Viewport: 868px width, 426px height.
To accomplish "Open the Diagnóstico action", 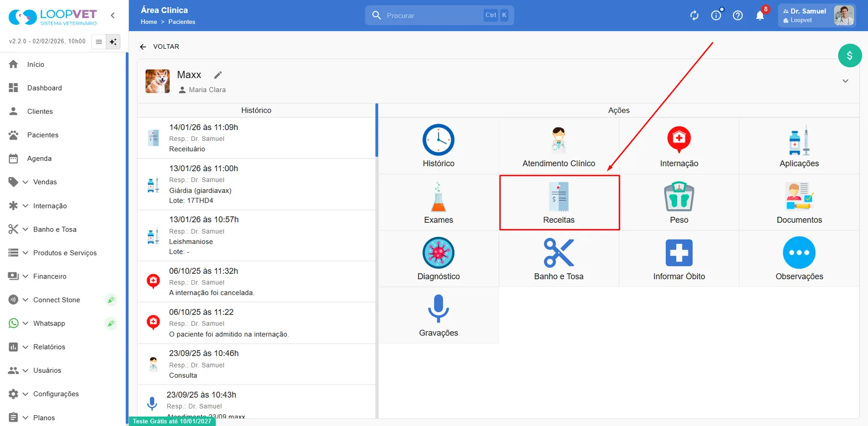I will click(438, 259).
